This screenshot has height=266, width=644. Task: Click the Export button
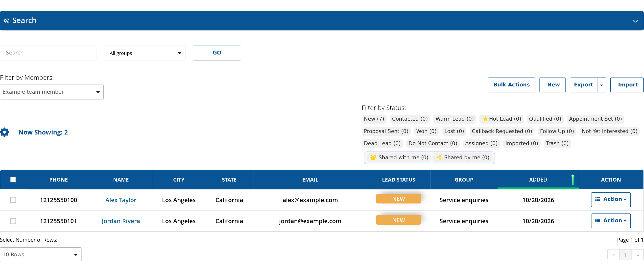point(583,85)
